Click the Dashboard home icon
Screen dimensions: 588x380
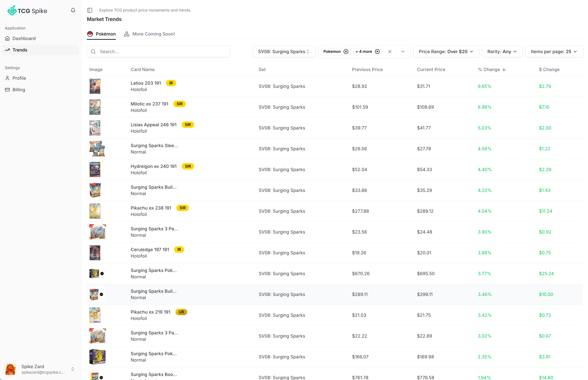pos(7,38)
